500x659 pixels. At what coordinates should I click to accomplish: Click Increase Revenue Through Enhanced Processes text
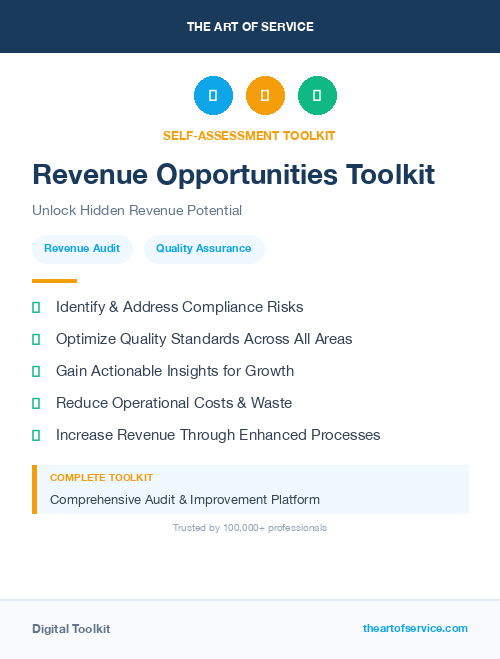[218, 435]
